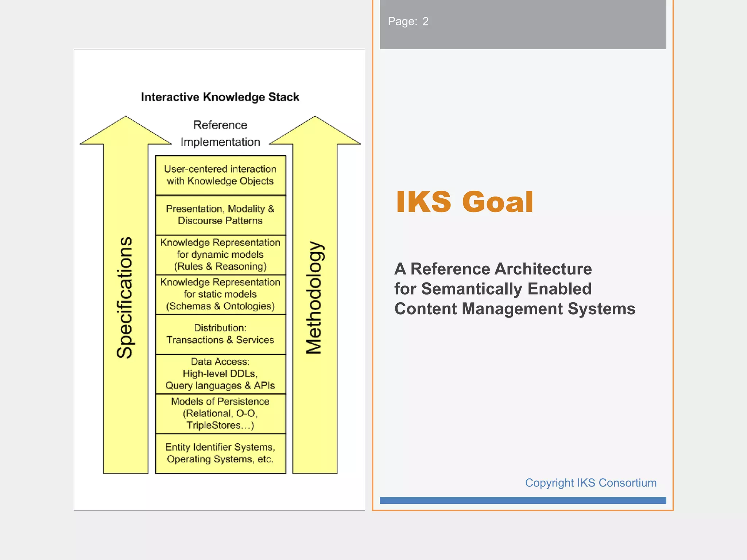
Task: Click the Page: 2 label
Action: (408, 22)
